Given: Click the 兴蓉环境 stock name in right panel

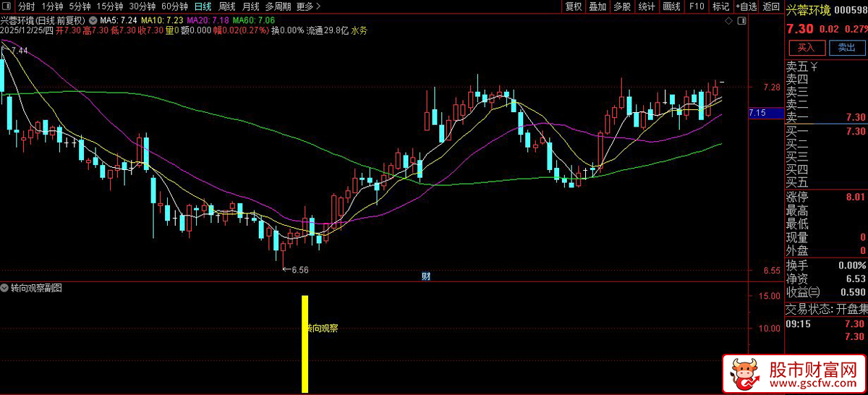Looking at the screenshot, I should 809,9.
